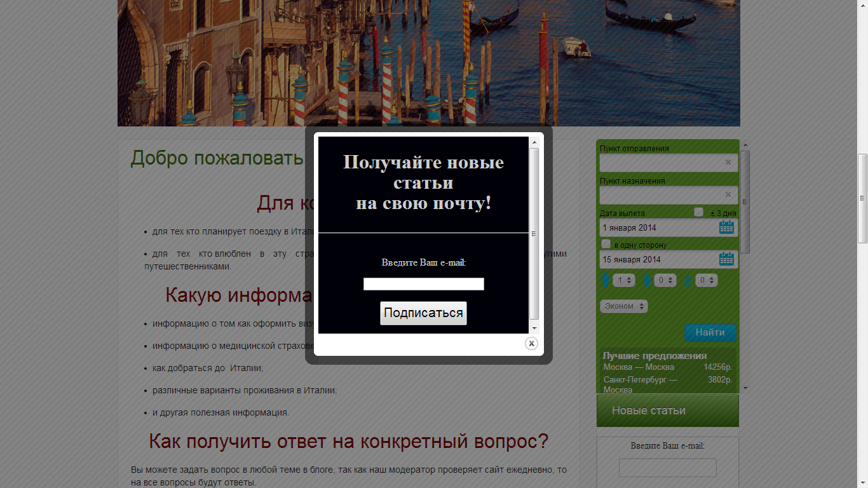
Task: Dismiss the subscription popup
Action: point(532,344)
